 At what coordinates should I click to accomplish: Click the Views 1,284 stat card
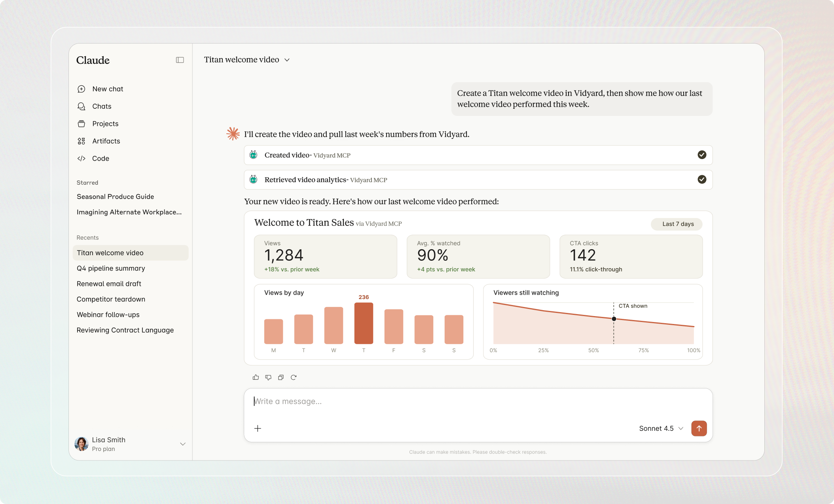pyautogui.click(x=325, y=257)
